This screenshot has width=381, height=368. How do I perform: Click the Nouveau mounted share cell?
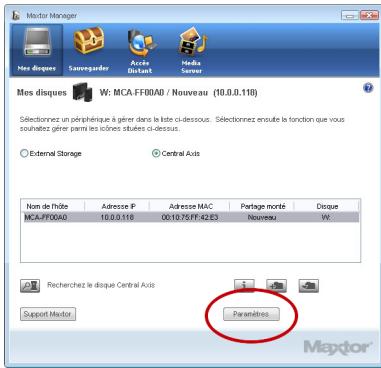tap(262, 217)
